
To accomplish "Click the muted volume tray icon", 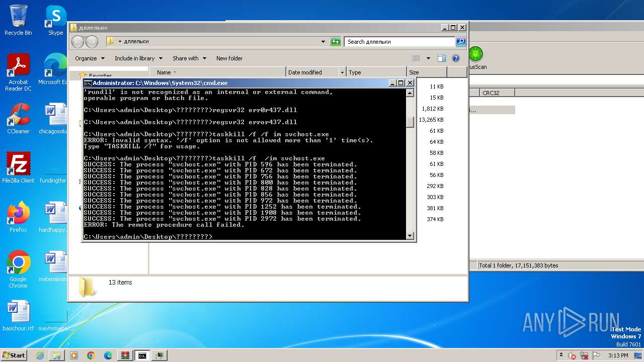I will point(572,355).
